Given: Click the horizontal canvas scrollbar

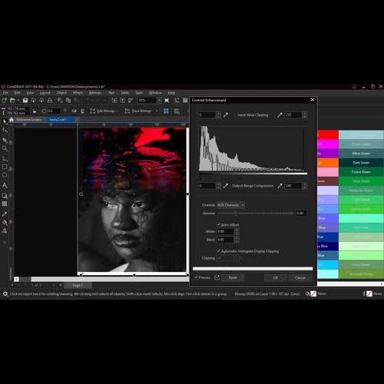Looking at the screenshot, I should [x=110, y=279].
